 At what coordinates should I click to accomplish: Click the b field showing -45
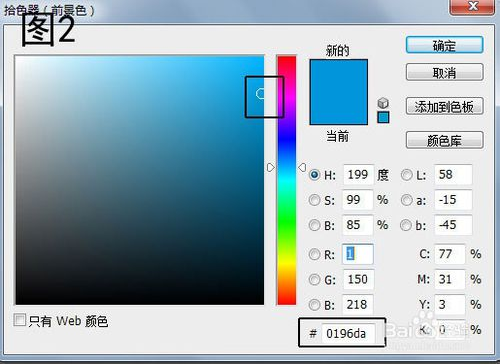coord(453,225)
